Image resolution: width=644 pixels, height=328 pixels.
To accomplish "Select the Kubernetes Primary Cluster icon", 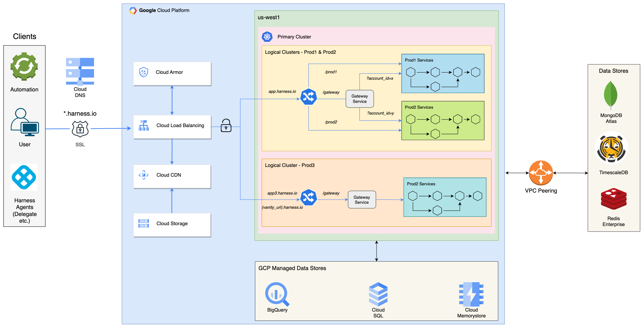I will tap(267, 37).
